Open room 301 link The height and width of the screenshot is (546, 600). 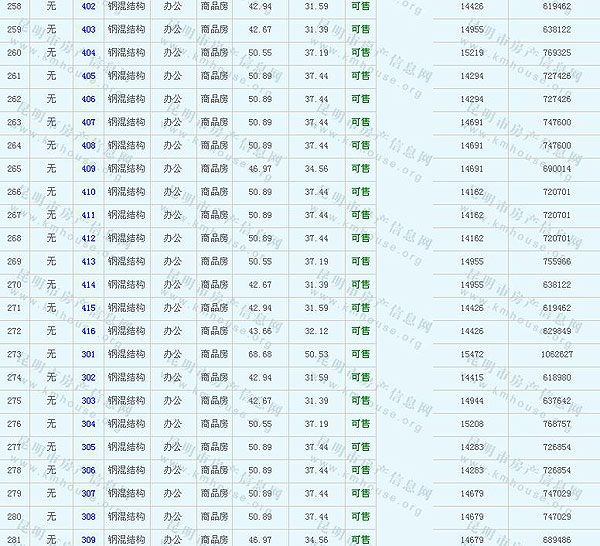pos(89,354)
